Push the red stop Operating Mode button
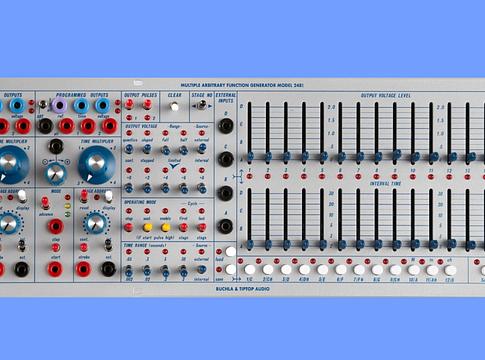This screenshot has width=485, height=360. click(x=129, y=227)
